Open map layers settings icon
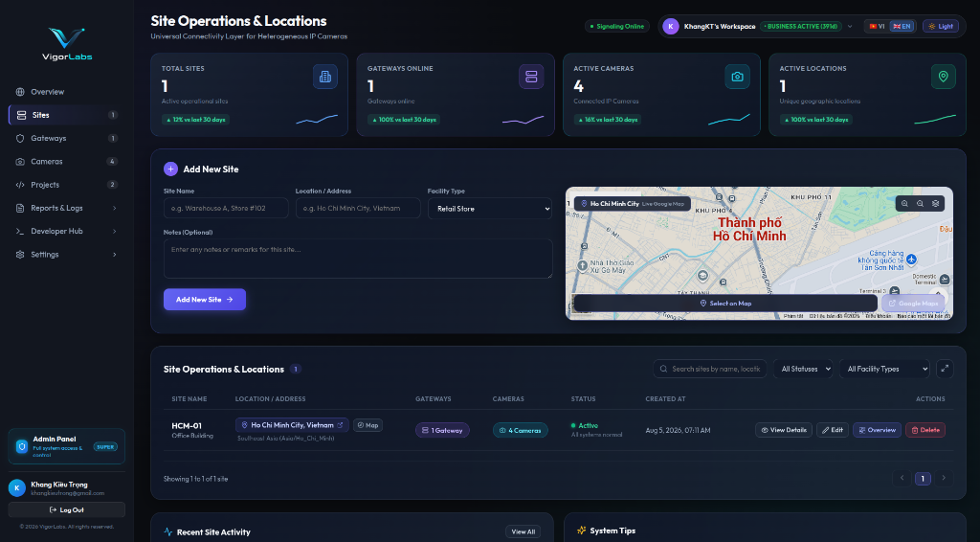The image size is (980, 542). point(936,204)
